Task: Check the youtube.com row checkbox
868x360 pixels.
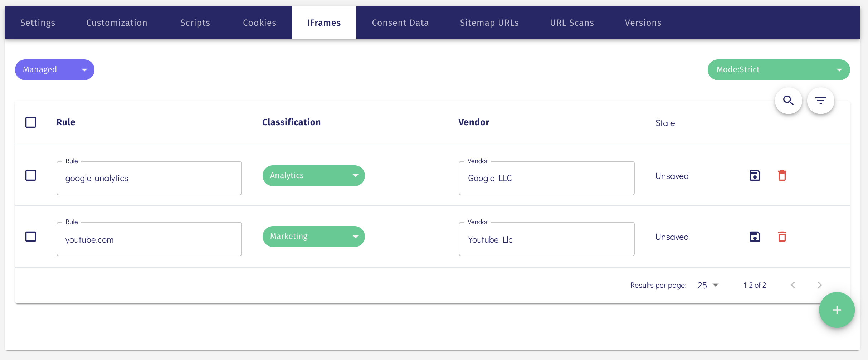Action: 31,237
